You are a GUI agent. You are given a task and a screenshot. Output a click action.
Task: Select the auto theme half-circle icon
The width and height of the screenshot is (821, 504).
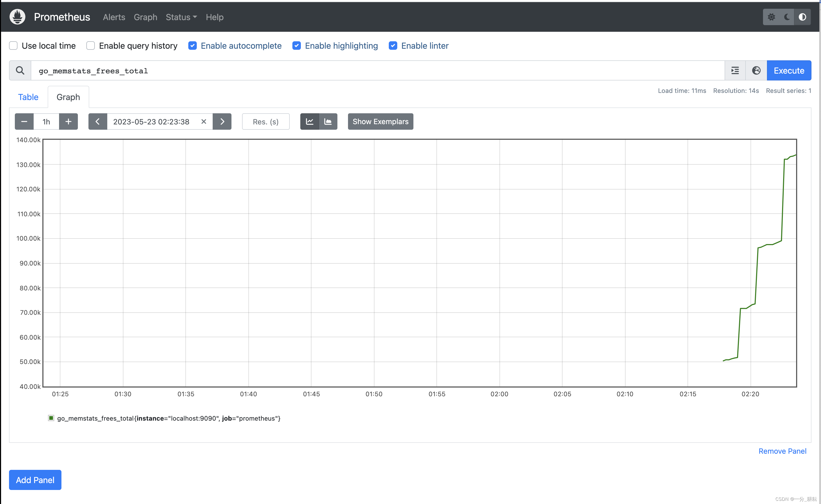tap(803, 17)
